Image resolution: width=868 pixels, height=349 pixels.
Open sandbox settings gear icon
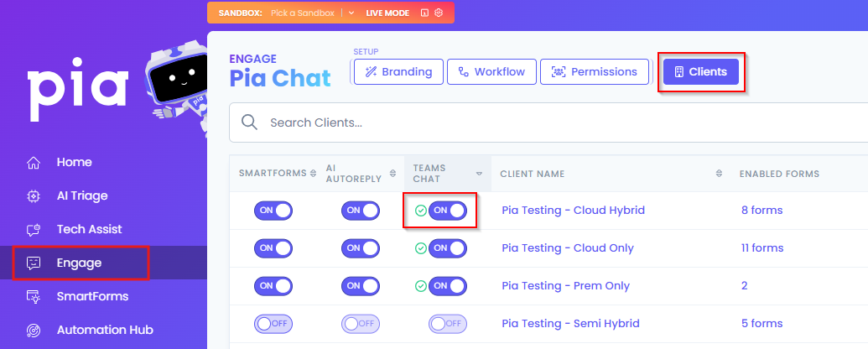[439, 13]
